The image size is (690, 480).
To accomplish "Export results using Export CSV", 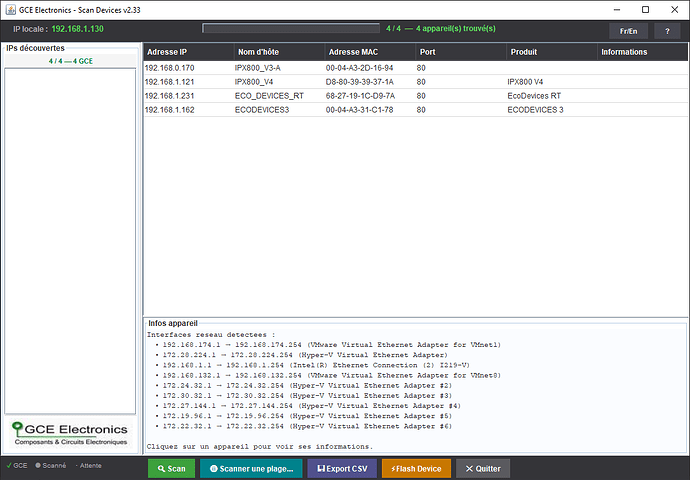I will [x=342, y=469].
